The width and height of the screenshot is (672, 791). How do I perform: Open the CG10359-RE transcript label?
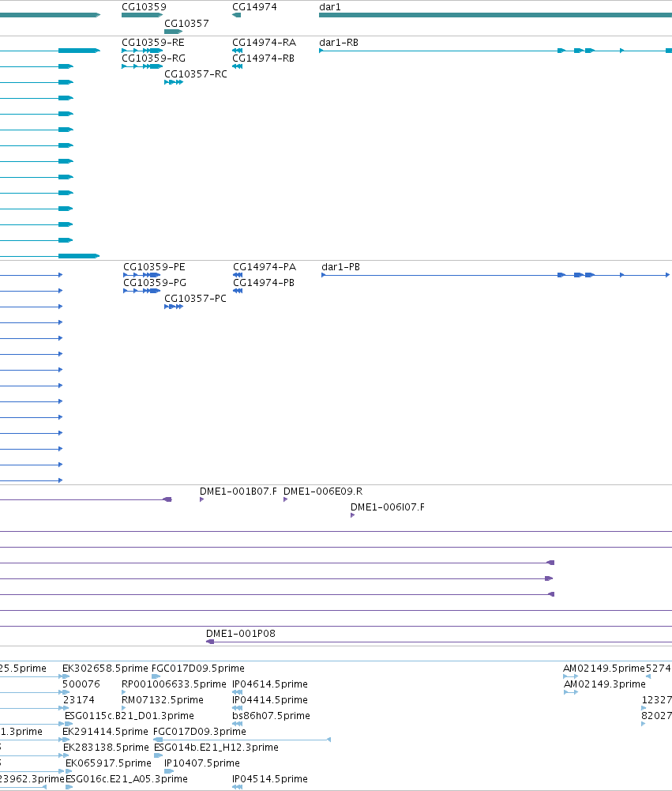click(x=152, y=43)
